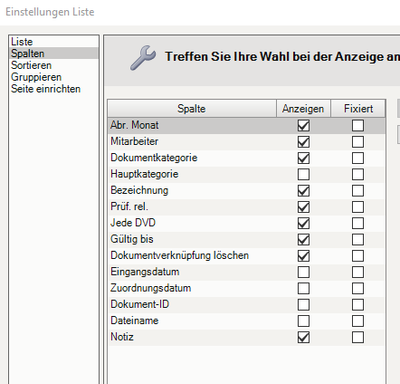
Task: Select the Dokument-ID row label
Action: tap(140, 304)
